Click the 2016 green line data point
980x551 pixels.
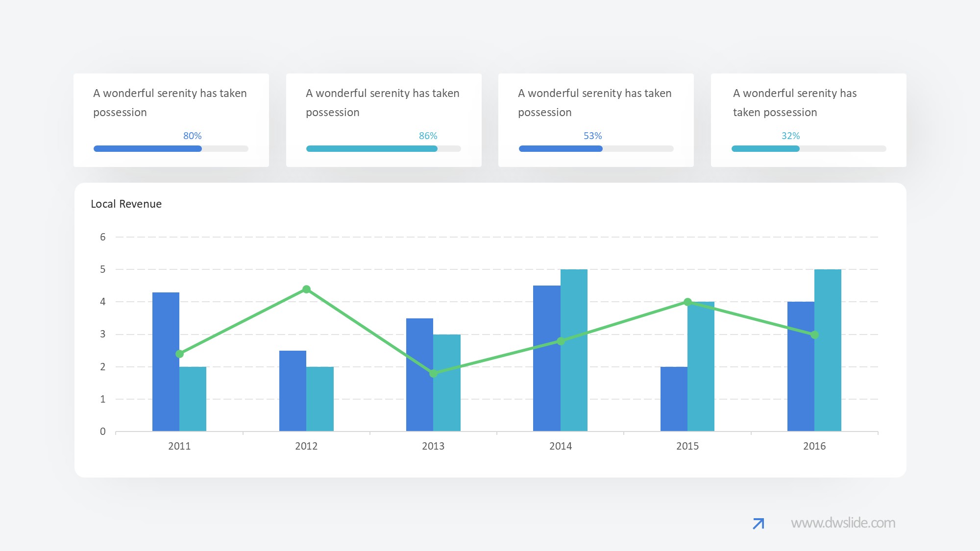[814, 335]
